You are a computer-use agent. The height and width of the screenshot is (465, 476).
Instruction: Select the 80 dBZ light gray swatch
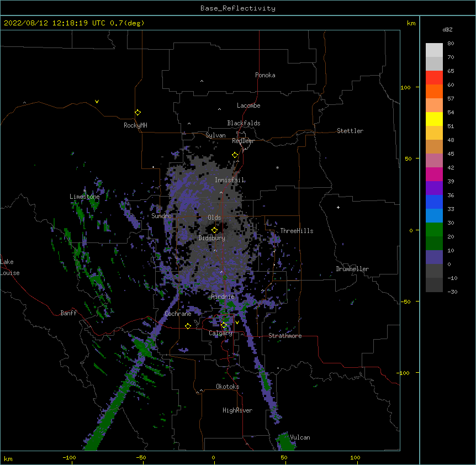434,50
